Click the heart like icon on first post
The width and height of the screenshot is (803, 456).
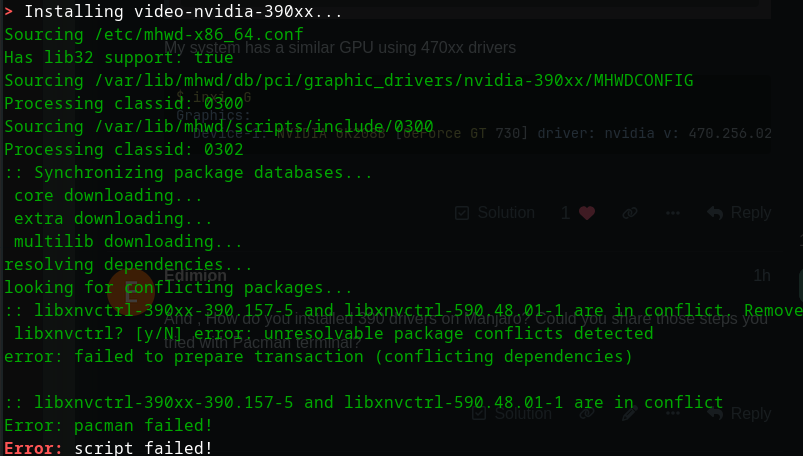point(586,213)
